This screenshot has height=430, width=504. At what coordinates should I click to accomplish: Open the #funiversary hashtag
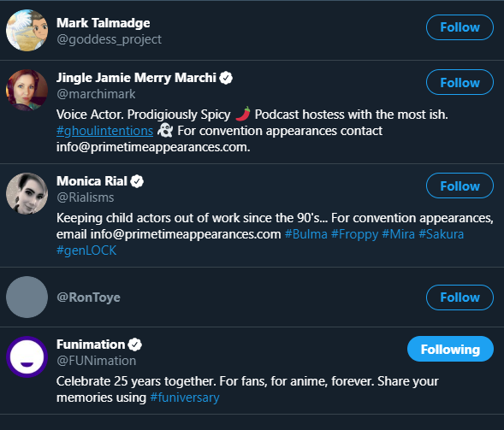pyautogui.click(x=185, y=398)
